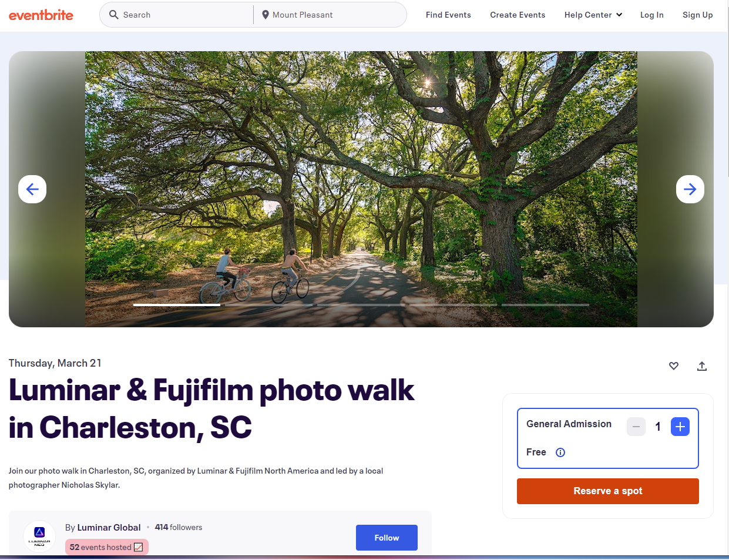
Task: Click the Reserve a spot button
Action: pyautogui.click(x=608, y=491)
